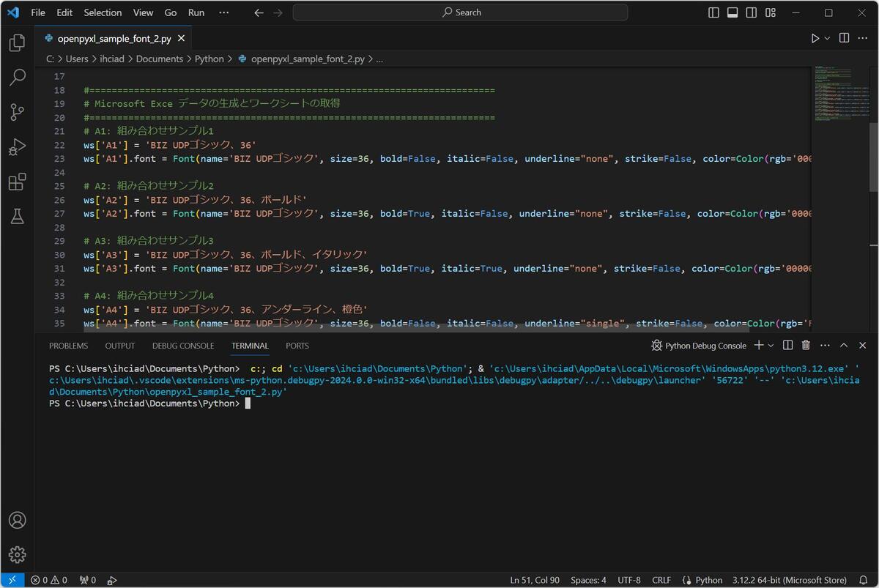
Task: Open errors and warnings status indicator
Action: coord(48,580)
